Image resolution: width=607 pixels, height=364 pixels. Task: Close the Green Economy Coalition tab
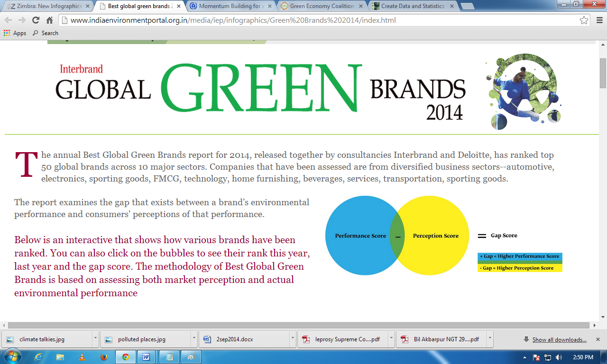[x=360, y=7]
